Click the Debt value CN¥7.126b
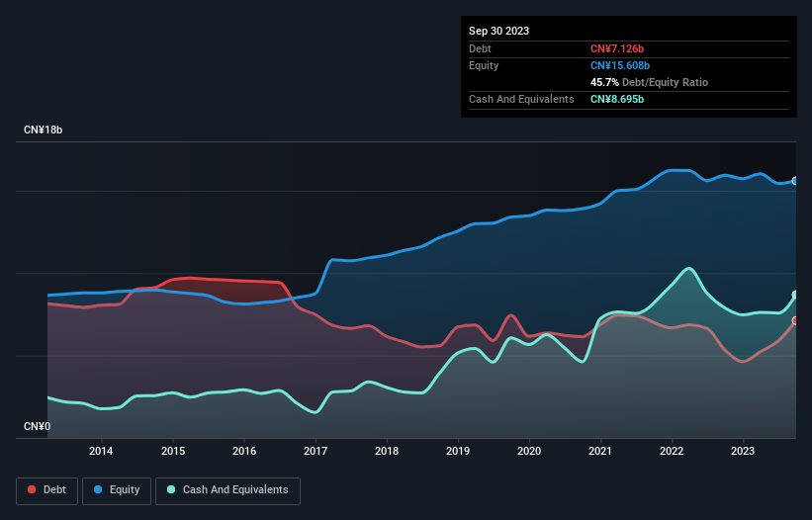Image resolution: width=812 pixels, height=520 pixels. [x=617, y=48]
